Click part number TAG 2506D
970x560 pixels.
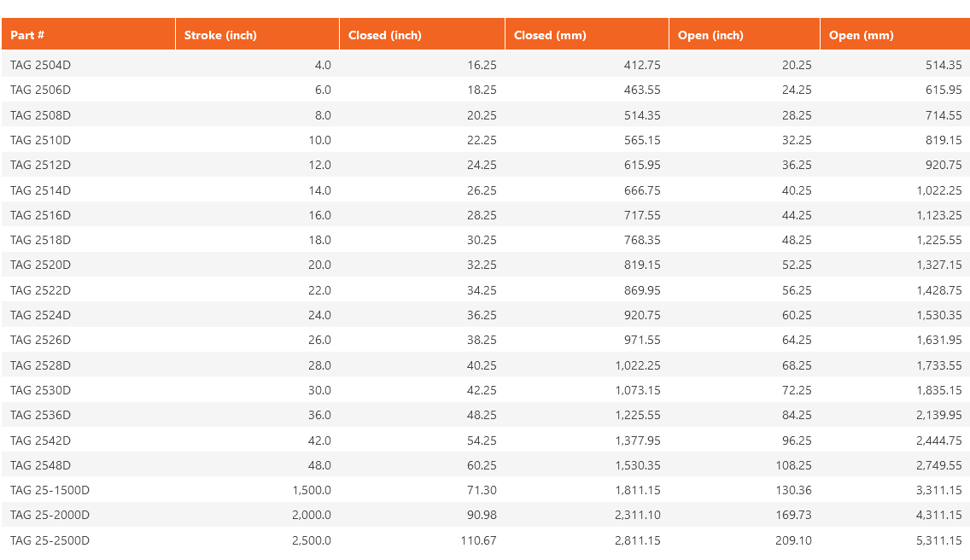(40, 90)
